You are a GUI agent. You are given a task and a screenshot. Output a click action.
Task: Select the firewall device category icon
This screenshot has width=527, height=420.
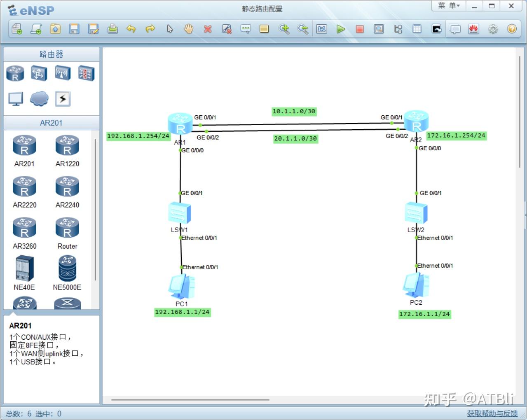[x=87, y=74]
